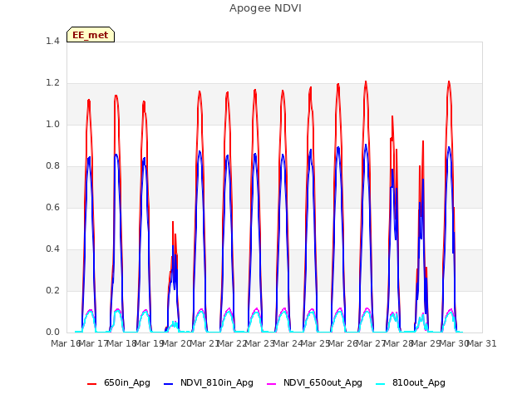Click the 0.0 y-axis label
This screenshot has width=532, height=399.
click(x=52, y=332)
